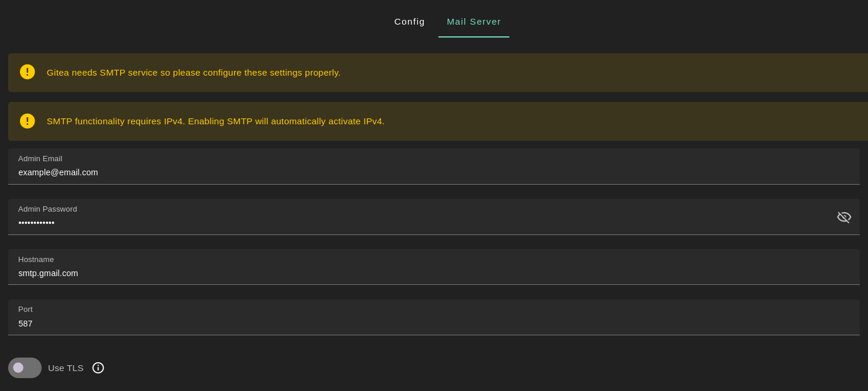The width and height of the screenshot is (868, 391).
Task: Click the masked password dots
Action: 36,223
